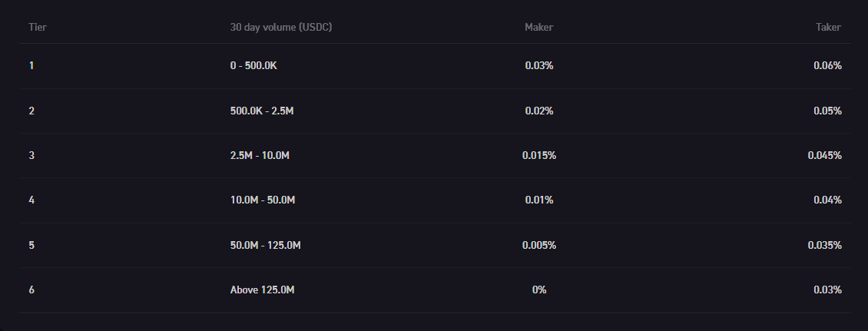Click the 0.04% taker fee value
The image size is (868, 331).
coord(827,200)
